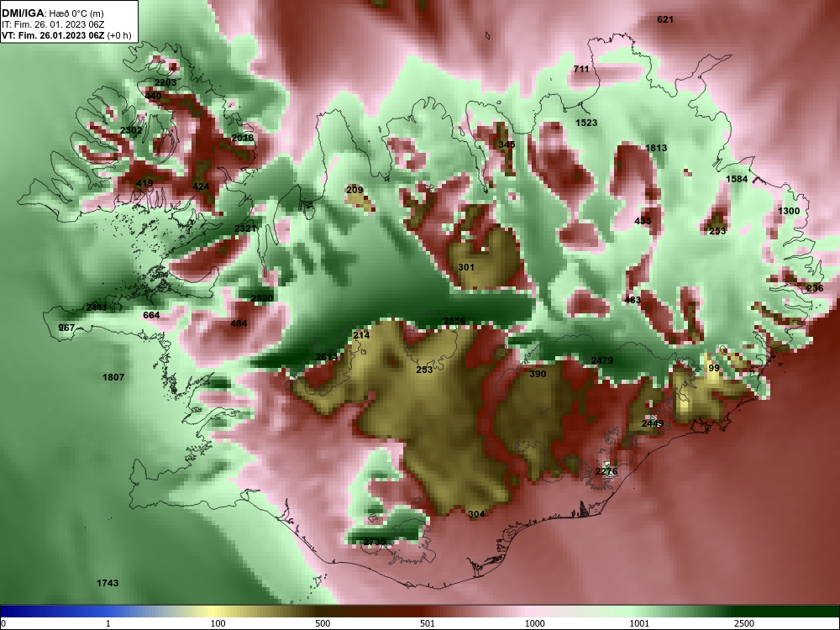This screenshot has height=630, width=840.
Task: Select the 301 value label
Action: (x=466, y=267)
